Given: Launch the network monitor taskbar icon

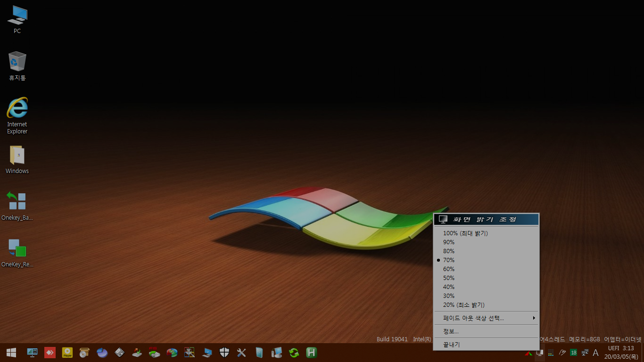Looking at the screenshot, I should click(33, 353).
